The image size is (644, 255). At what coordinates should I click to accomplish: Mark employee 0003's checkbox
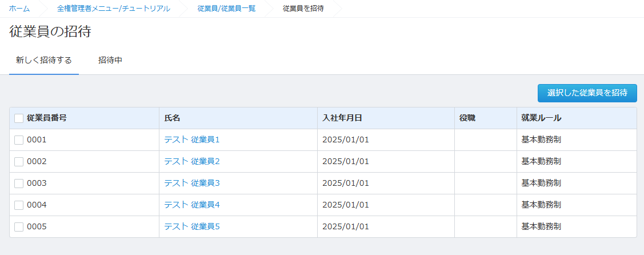point(19,184)
